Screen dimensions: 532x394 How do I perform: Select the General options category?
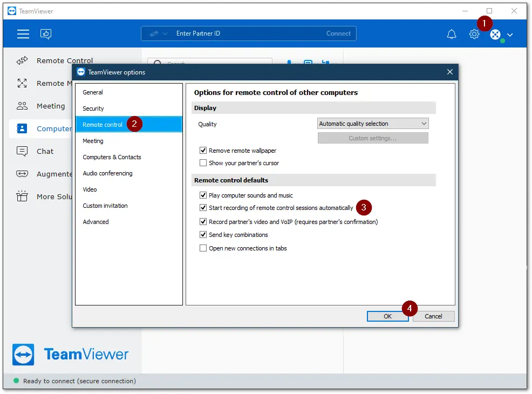coord(129,92)
